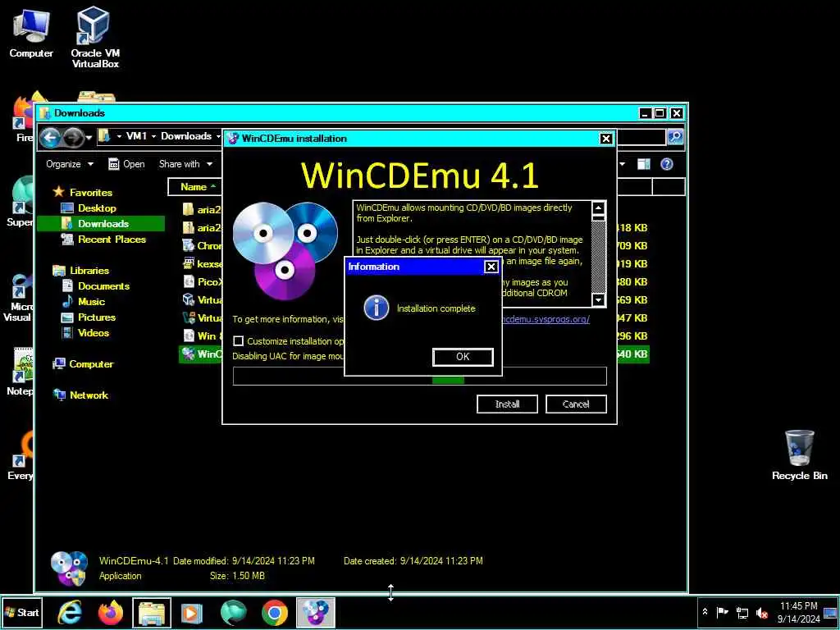Viewport: 840px width, 630px height.
Task: Select Favorites in navigation pane
Action: click(83, 192)
